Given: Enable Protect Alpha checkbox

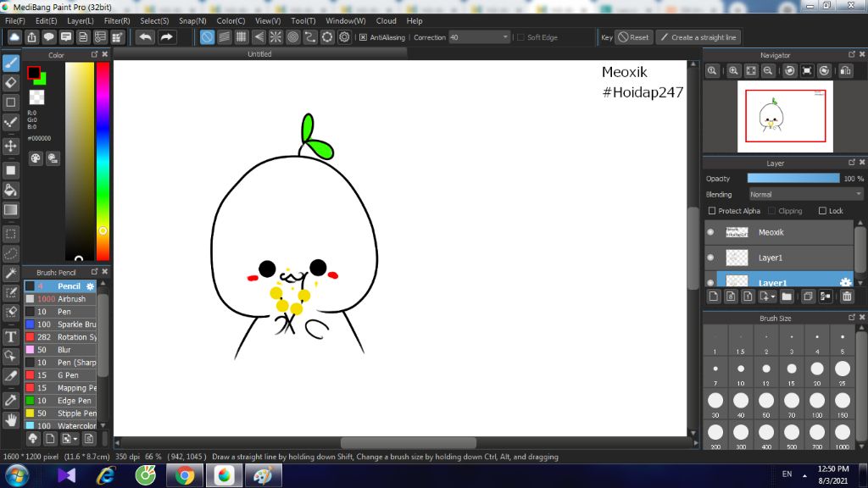Looking at the screenshot, I should 712,211.
